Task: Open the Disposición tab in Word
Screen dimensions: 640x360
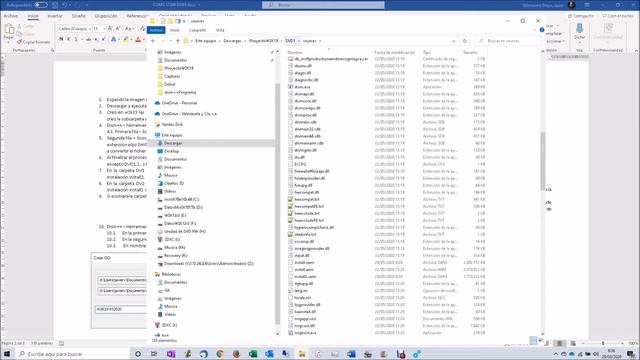Action: (106, 16)
